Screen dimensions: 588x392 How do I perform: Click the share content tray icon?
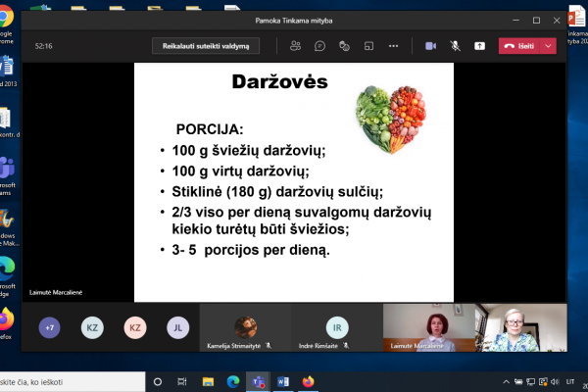[479, 46]
